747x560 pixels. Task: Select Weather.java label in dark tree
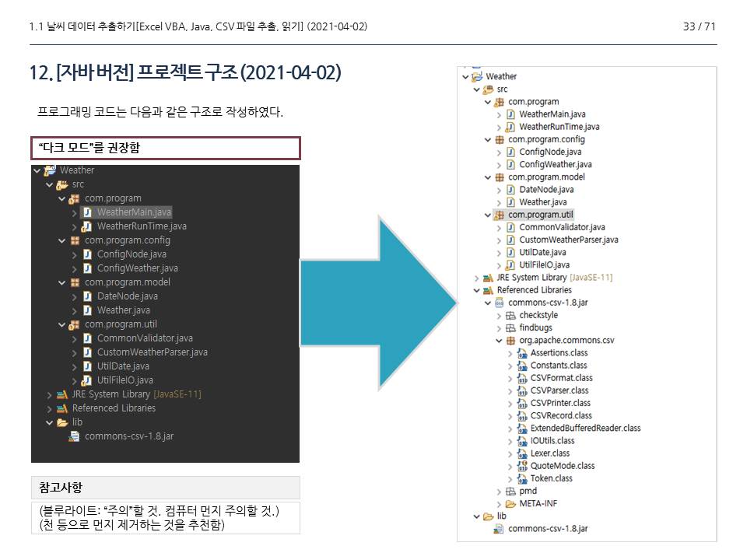point(124,310)
